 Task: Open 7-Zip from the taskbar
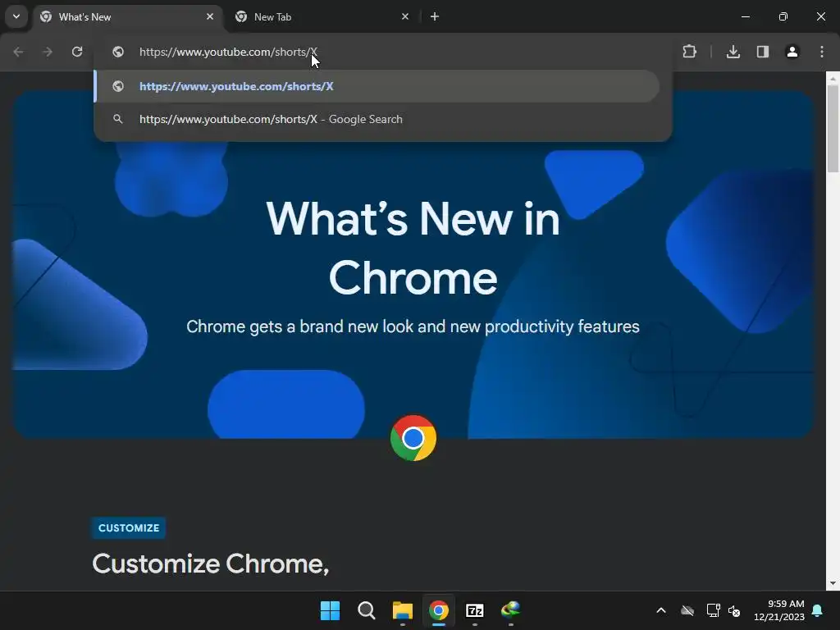click(475, 610)
